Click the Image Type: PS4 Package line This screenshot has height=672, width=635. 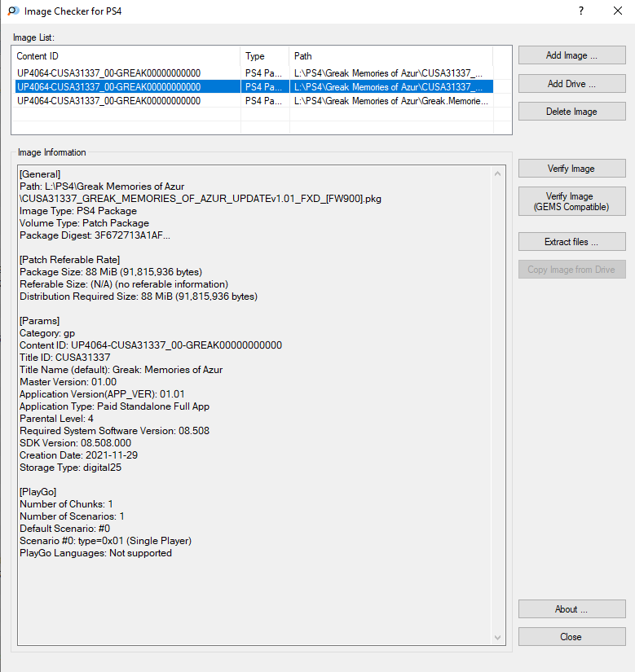click(x=78, y=211)
